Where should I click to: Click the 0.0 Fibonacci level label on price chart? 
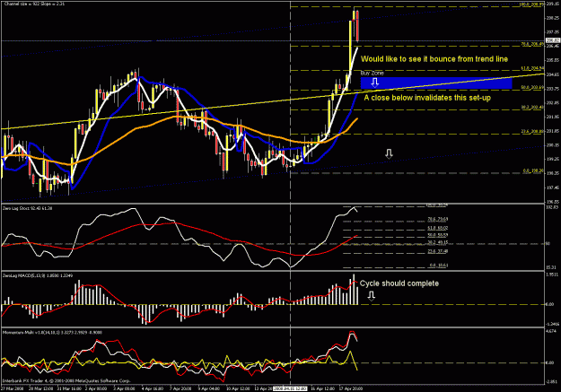(533, 171)
